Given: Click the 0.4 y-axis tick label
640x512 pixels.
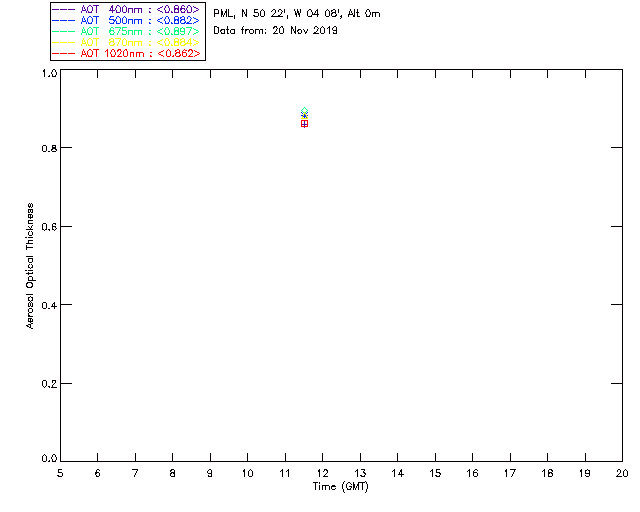Looking at the screenshot, I should coord(49,305).
